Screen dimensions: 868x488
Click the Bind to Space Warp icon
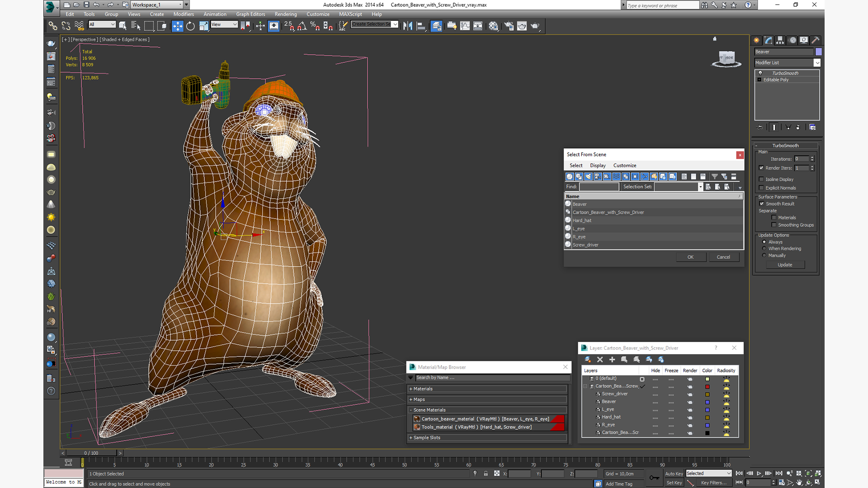79,26
